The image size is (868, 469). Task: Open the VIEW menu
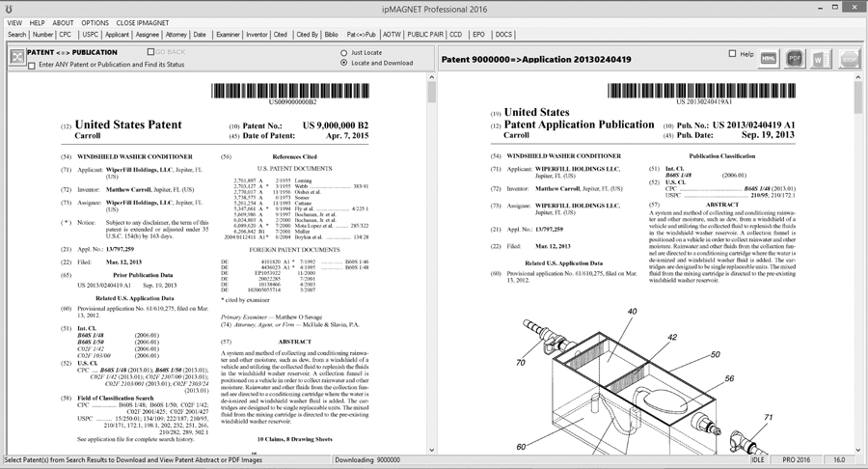[x=14, y=22]
